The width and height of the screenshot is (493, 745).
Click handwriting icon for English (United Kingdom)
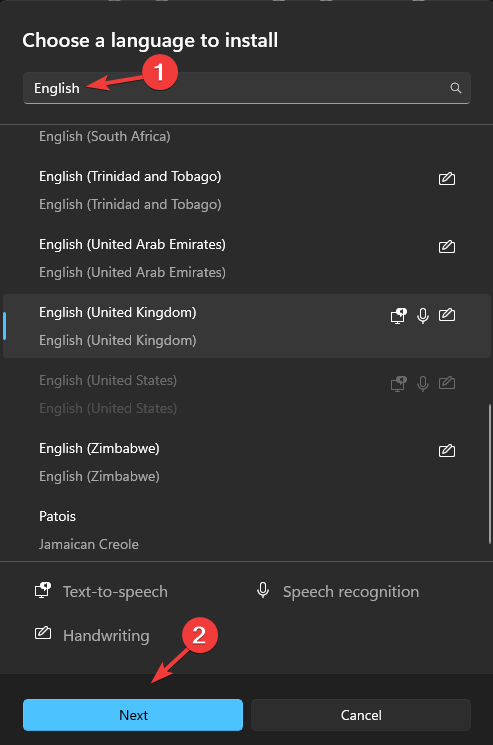coord(446,315)
